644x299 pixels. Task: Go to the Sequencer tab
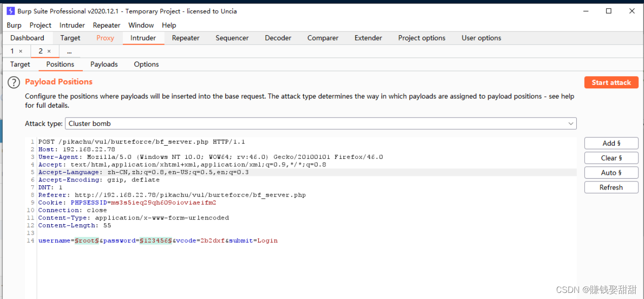click(x=232, y=38)
